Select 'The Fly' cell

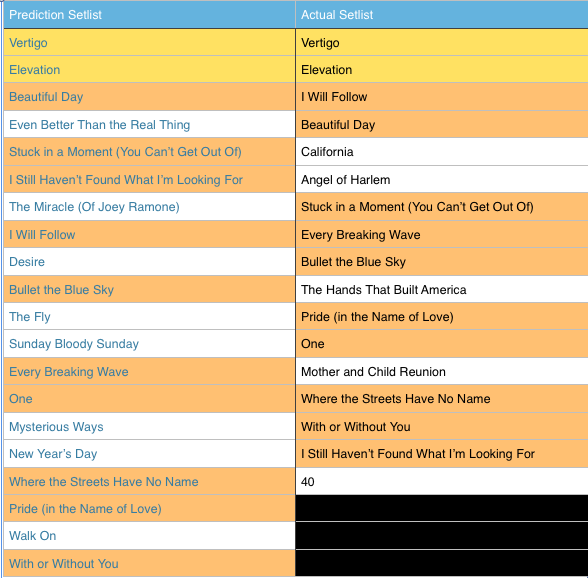coord(149,316)
